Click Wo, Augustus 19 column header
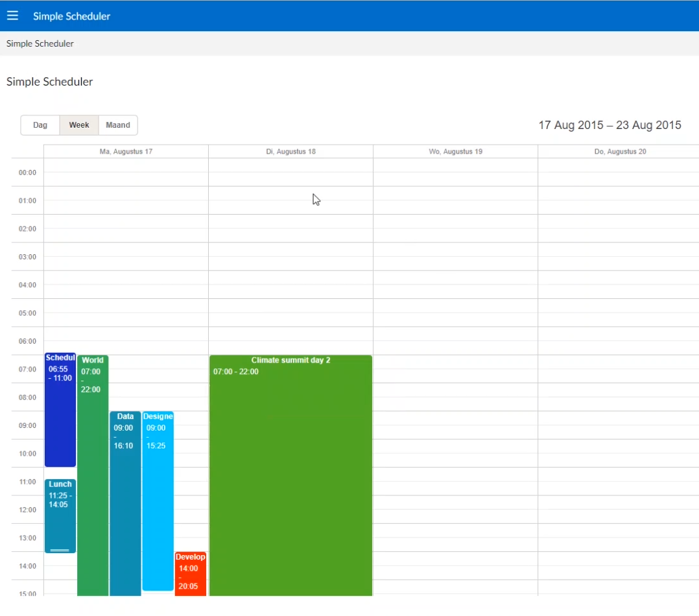Viewport: 699px width, 616px height. click(x=455, y=152)
